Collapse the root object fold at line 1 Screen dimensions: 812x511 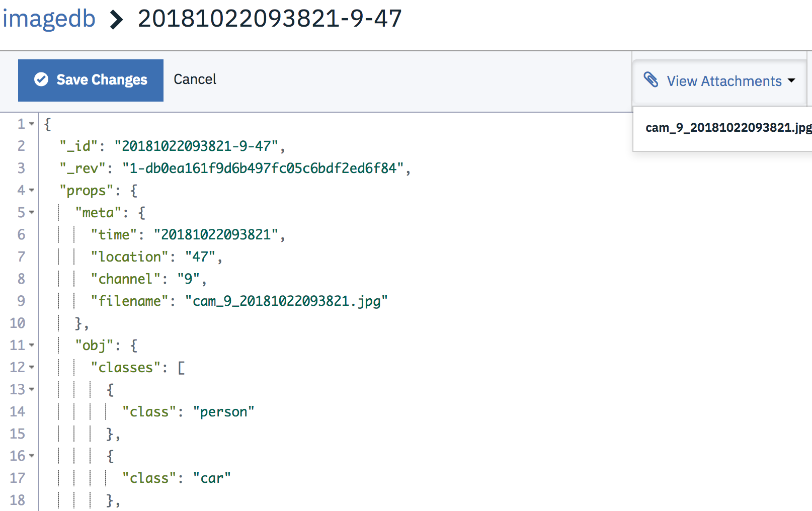[32, 124]
